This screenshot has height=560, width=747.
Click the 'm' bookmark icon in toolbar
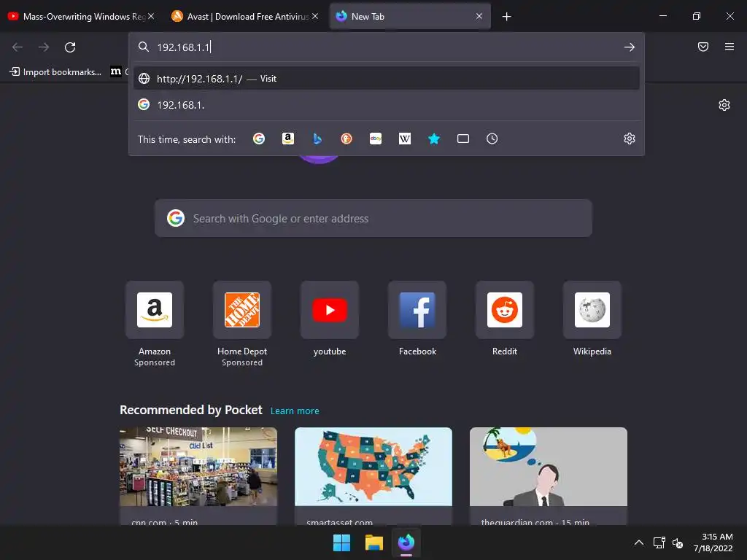coord(116,71)
